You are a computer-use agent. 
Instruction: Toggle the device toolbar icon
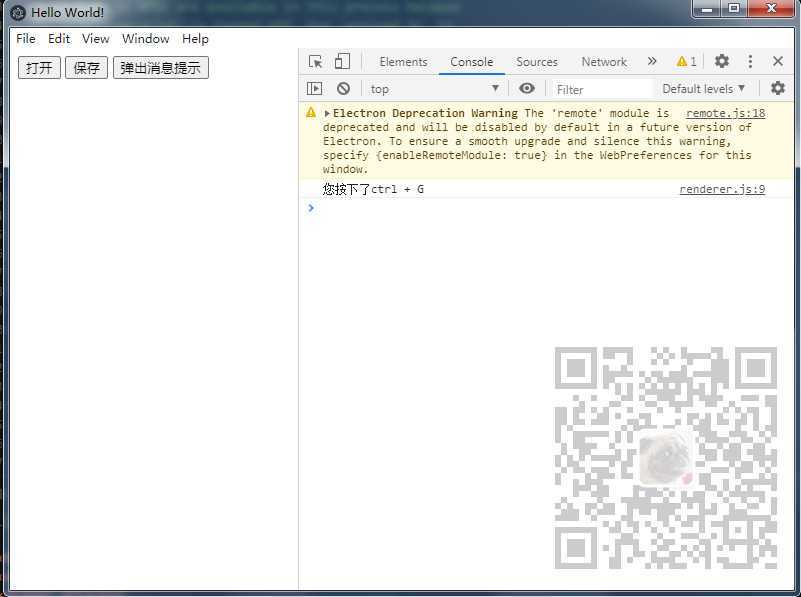342,61
